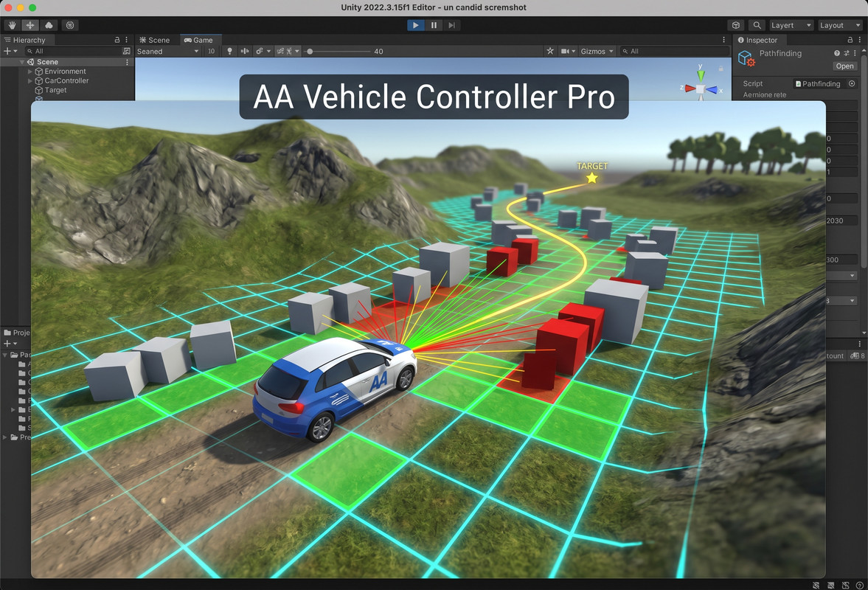Collapse the 'Pas' folder in the Project panel

pos(5,355)
